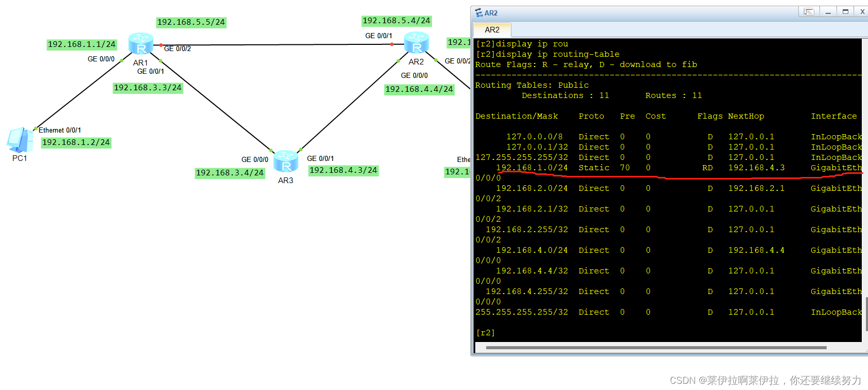The width and height of the screenshot is (868, 390).
Task: Switch to the AR2 terminal tab
Action: pyautogui.click(x=492, y=30)
